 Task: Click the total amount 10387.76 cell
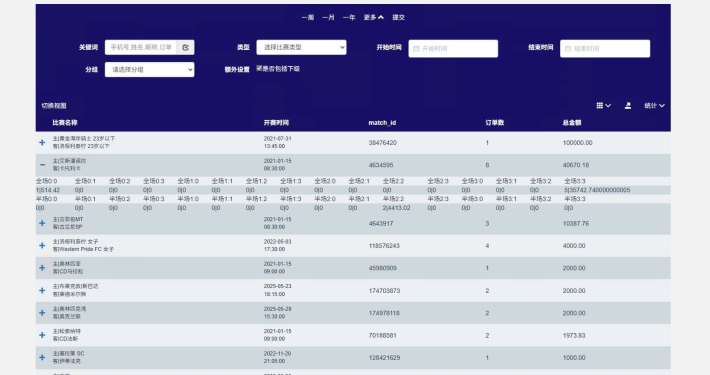point(576,223)
